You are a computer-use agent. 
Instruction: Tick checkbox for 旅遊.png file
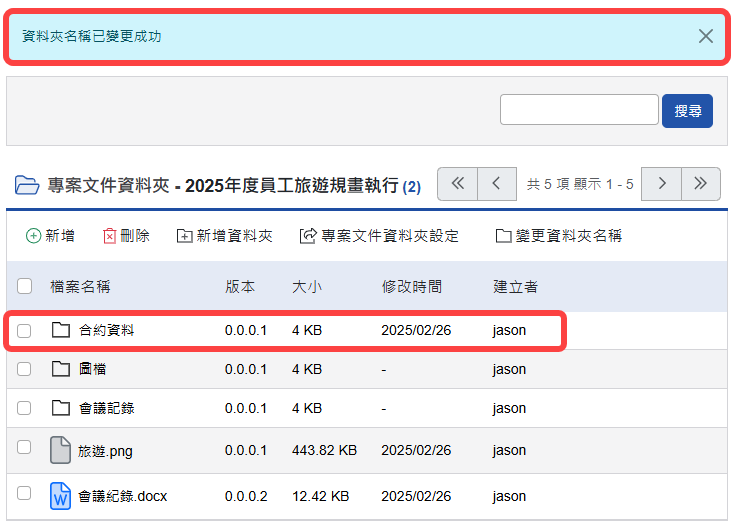(x=25, y=450)
